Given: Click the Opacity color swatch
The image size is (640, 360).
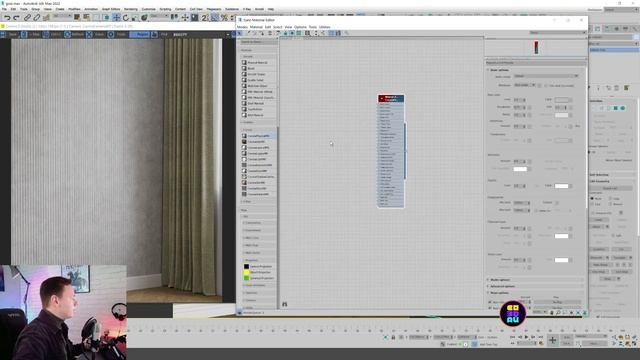Looking at the screenshot, I should coord(561,186).
